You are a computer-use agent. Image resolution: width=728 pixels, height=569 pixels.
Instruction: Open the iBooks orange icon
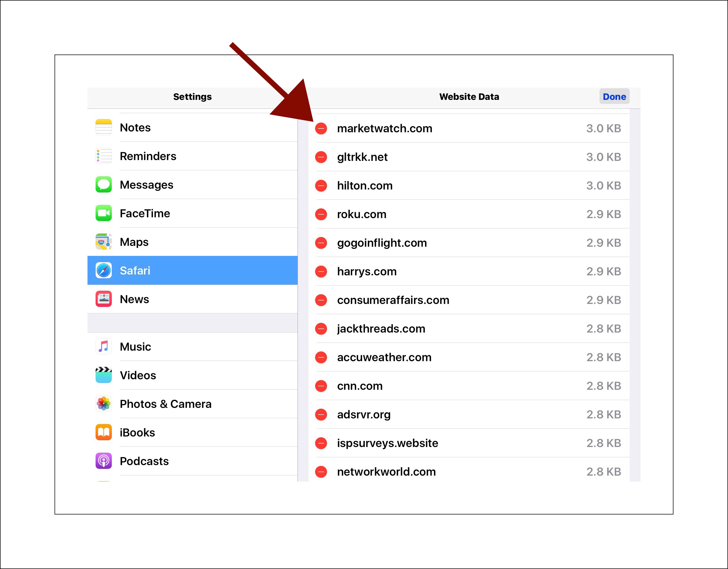pos(103,432)
